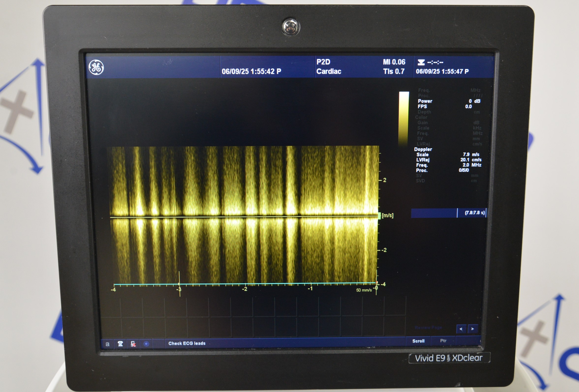The height and width of the screenshot is (392, 579).
Task: Click the green baseline marker beside [m/s]
Action: coord(379,216)
